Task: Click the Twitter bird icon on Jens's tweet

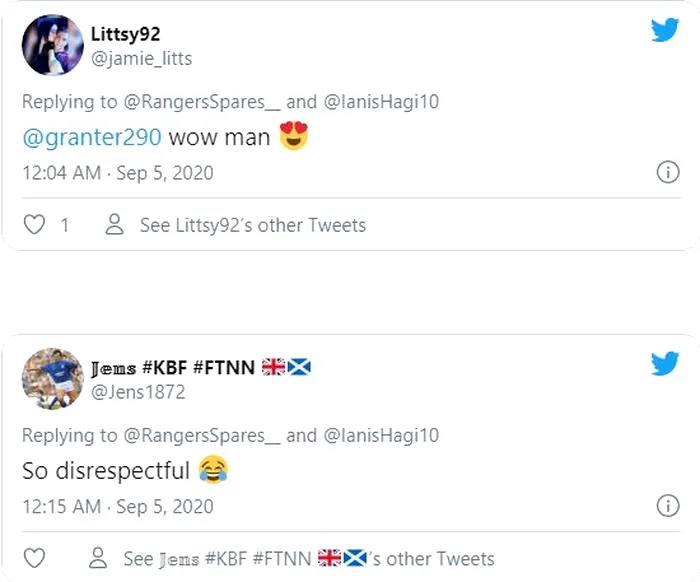Action: [x=665, y=363]
